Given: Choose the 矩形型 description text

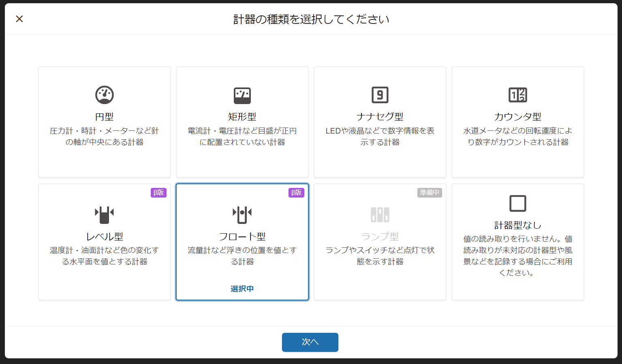Looking at the screenshot, I should click(x=242, y=136).
